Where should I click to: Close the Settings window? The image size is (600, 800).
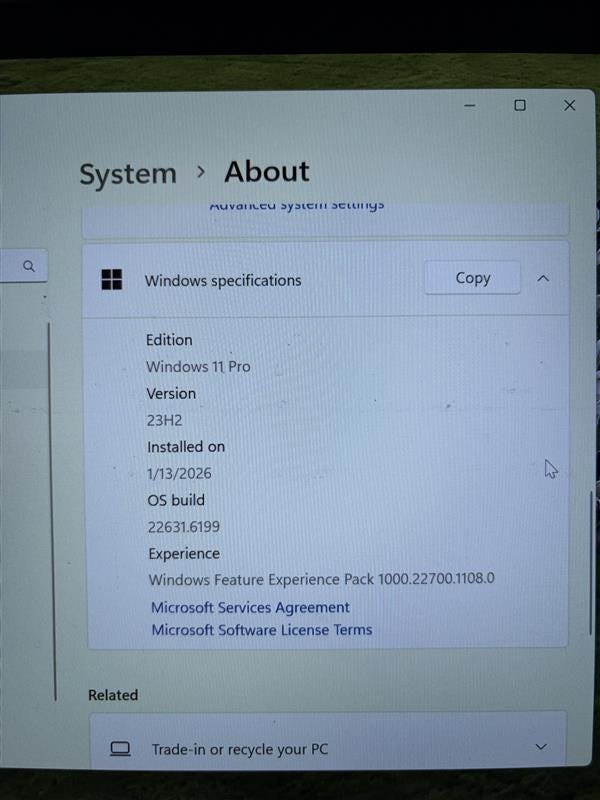click(x=569, y=105)
